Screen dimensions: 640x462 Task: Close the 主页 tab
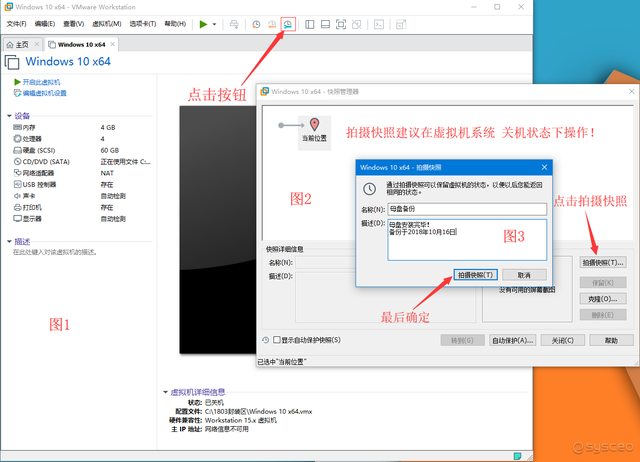point(37,44)
